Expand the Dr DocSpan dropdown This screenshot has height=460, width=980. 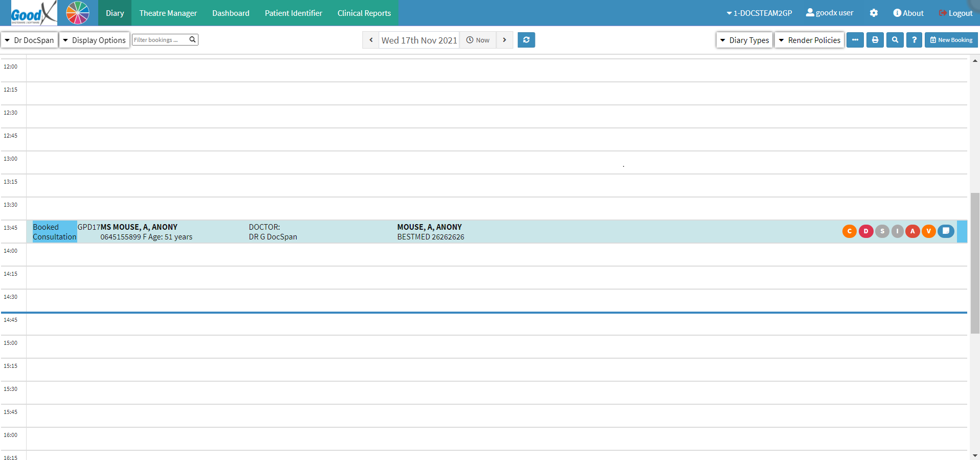coord(30,40)
